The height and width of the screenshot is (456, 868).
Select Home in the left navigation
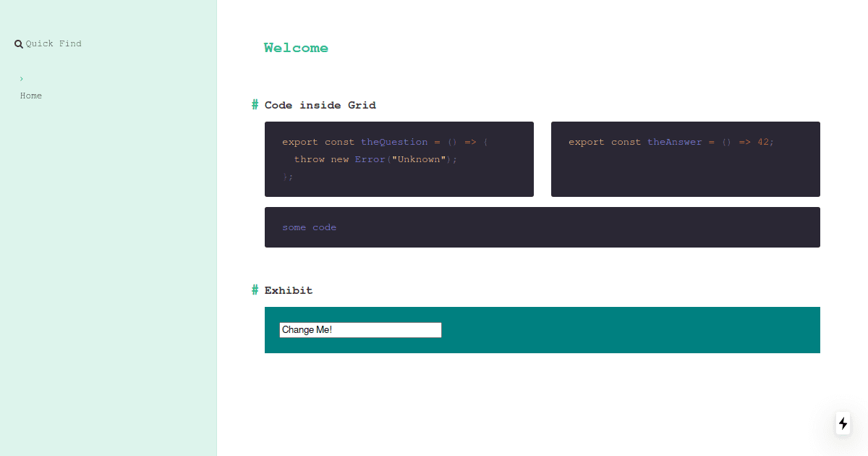pos(31,96)
